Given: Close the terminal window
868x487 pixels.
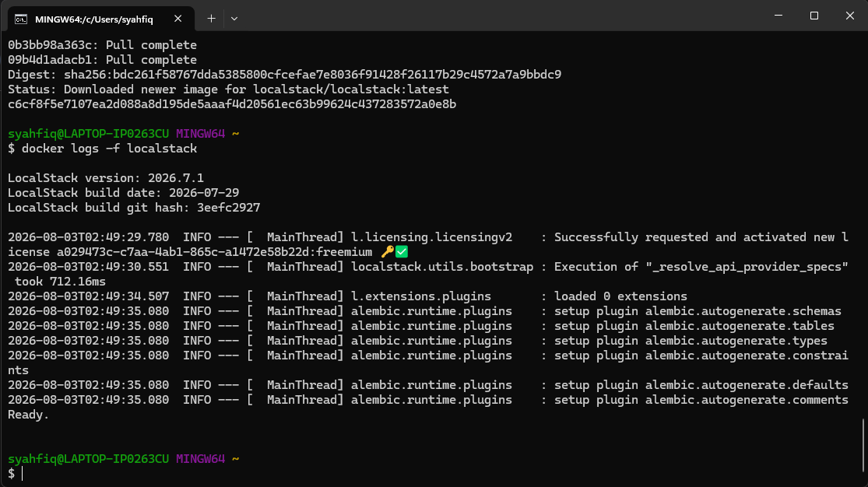Looking at the screenshot, I should 850,16.
